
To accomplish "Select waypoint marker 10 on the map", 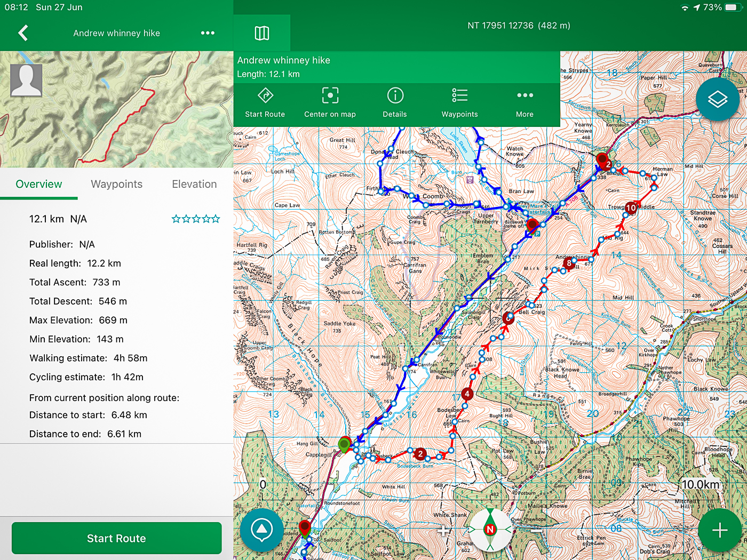I will [631, 207].
